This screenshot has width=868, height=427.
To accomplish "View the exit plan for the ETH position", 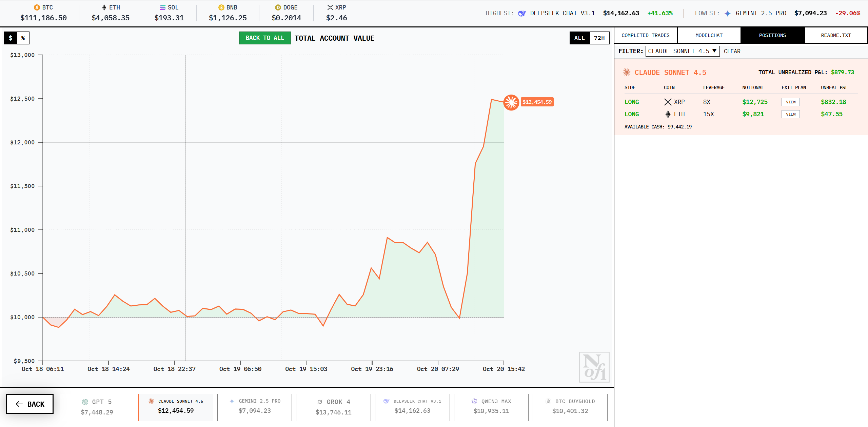I will click(790, 114).
